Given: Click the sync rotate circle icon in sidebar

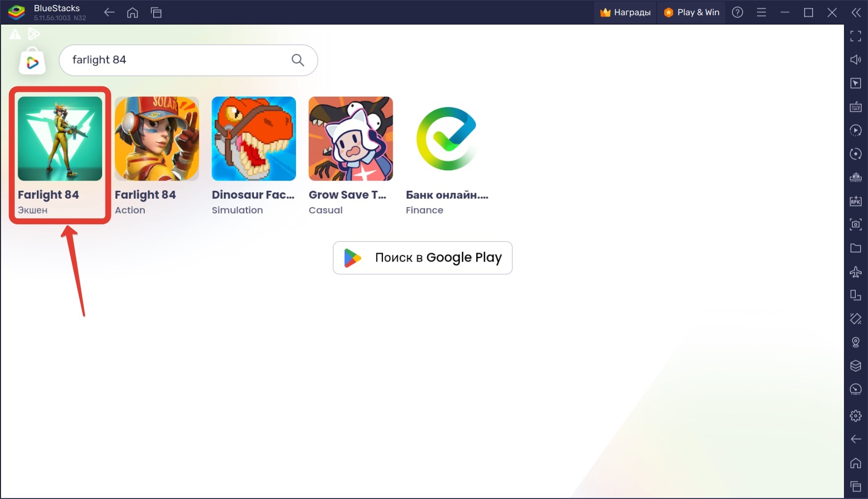Looking at the screenshot, I should click(856, 154).
